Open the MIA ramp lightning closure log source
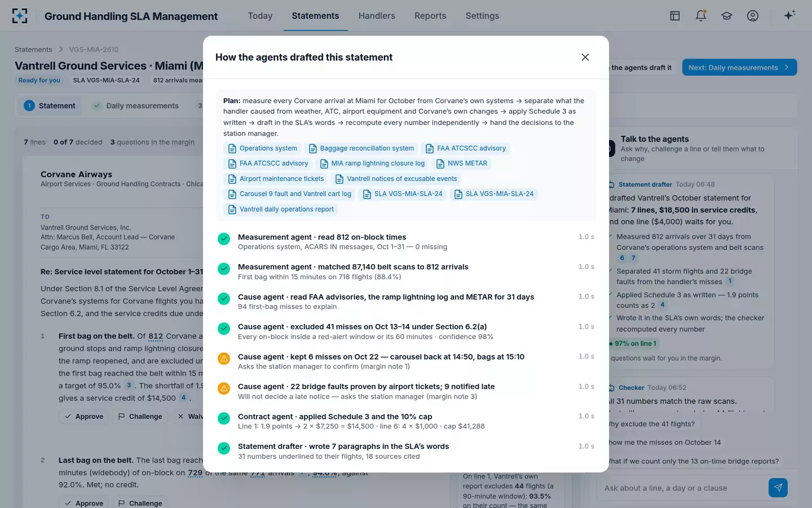Image resolution: width=812 pixels, height=508 pixels. click(x=372, y=164)
